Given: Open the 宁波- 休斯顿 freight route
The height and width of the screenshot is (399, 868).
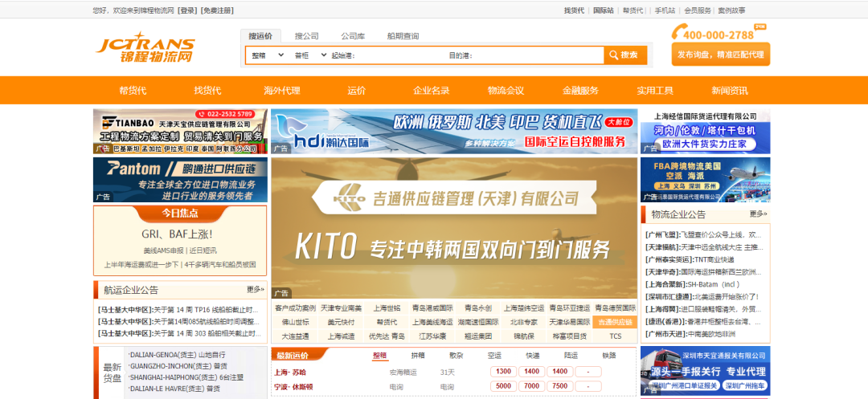Looking at the screenshot, I should click(293, 386).
